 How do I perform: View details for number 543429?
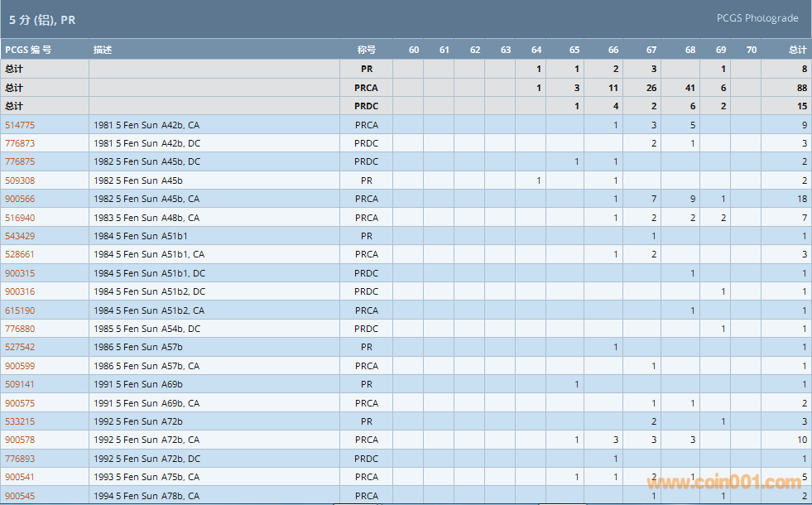pos(20,236)
